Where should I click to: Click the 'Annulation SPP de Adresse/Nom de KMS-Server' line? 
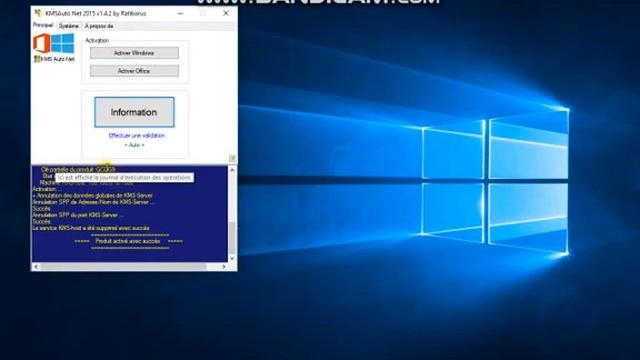pyautogui.click(x=93, y=202)
